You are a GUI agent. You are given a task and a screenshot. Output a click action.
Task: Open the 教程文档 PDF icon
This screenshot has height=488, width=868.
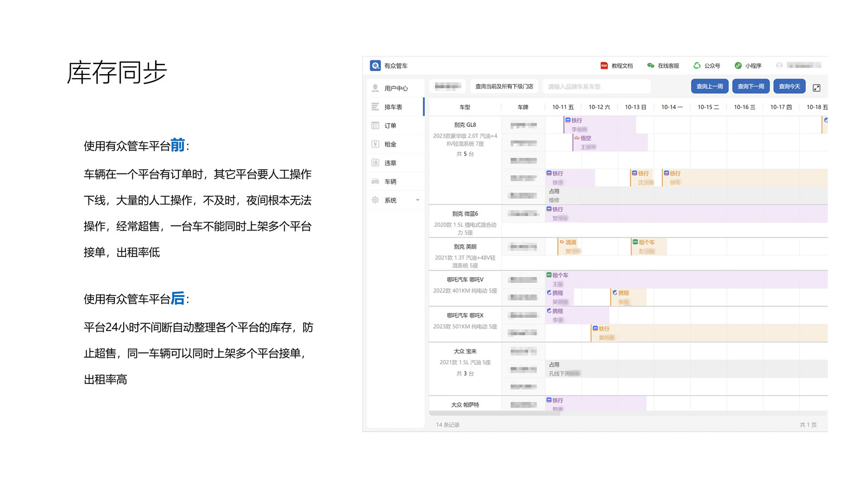point(604,66)
